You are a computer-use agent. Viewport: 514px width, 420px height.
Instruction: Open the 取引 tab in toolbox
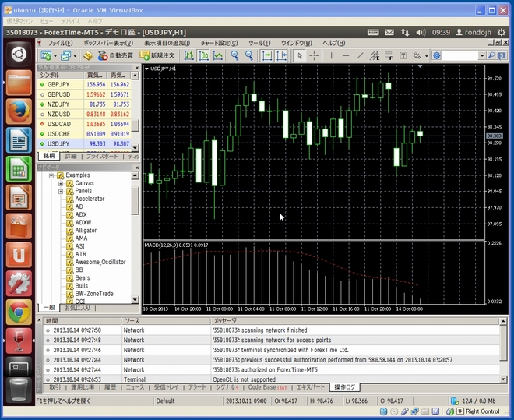click(55, 387)
